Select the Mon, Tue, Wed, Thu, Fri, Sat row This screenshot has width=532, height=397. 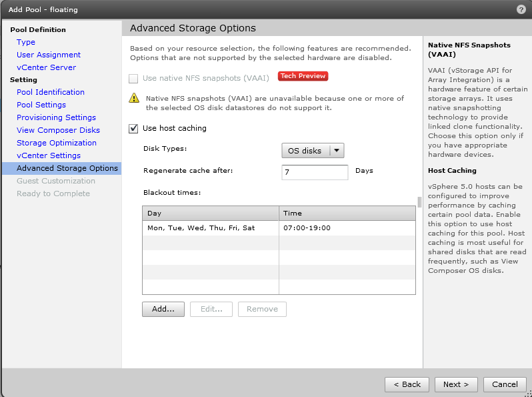(x=279, y=228)
